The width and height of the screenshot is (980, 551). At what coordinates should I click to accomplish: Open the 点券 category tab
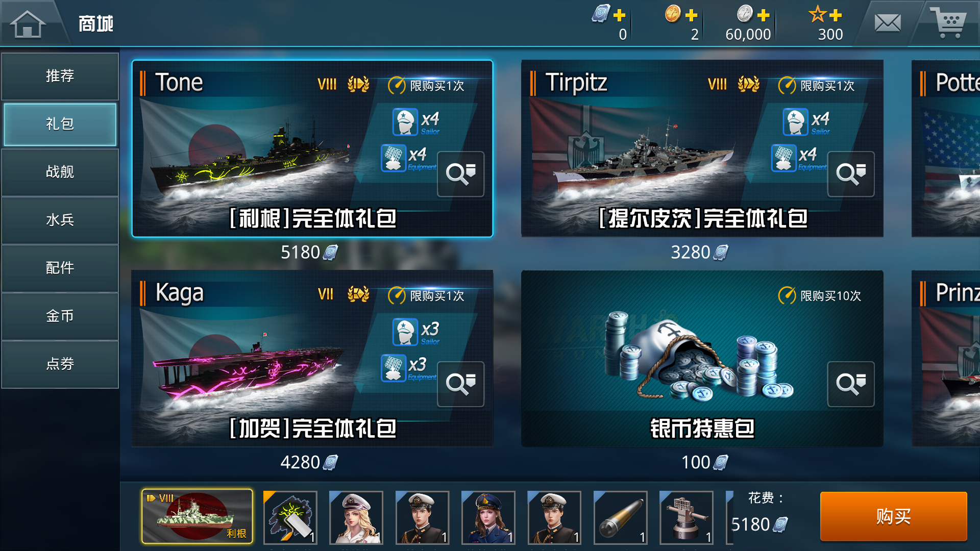(60, 364)
